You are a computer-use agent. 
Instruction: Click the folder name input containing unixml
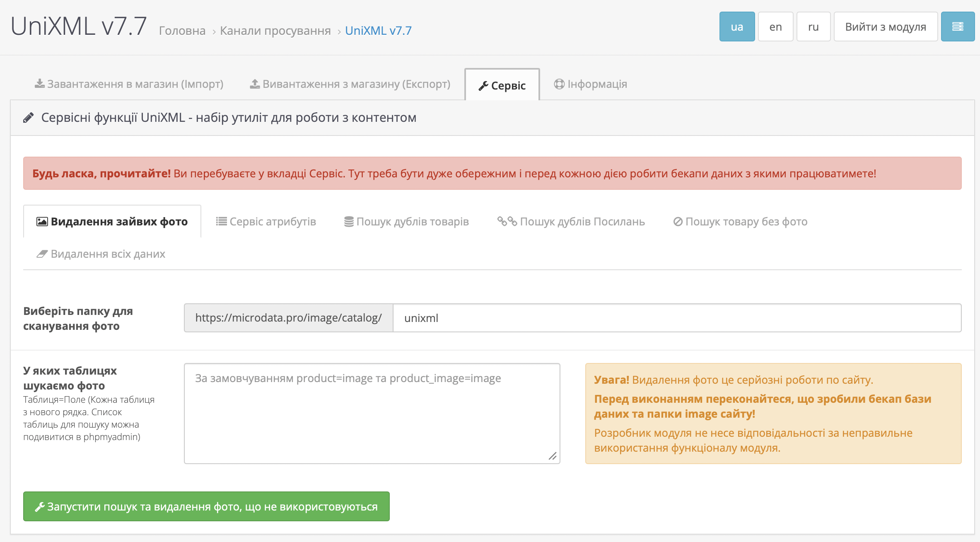pos(677,318)
